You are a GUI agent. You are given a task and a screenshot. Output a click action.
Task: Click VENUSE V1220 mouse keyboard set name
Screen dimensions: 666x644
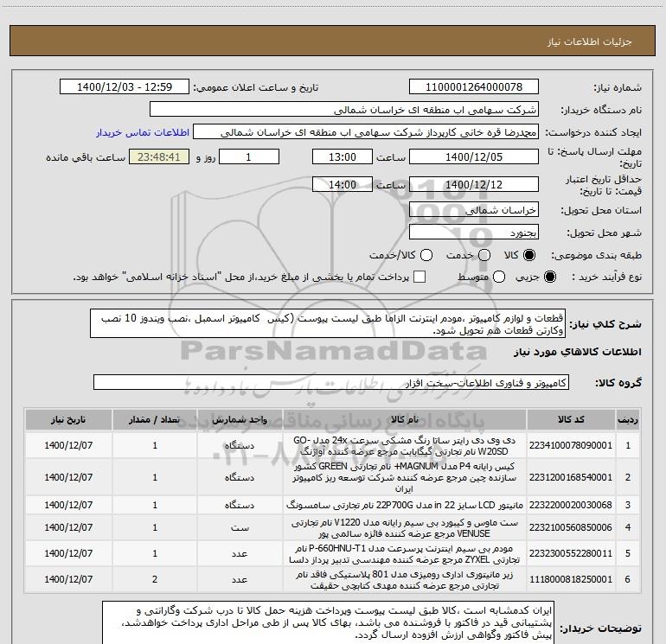point(405,527)
